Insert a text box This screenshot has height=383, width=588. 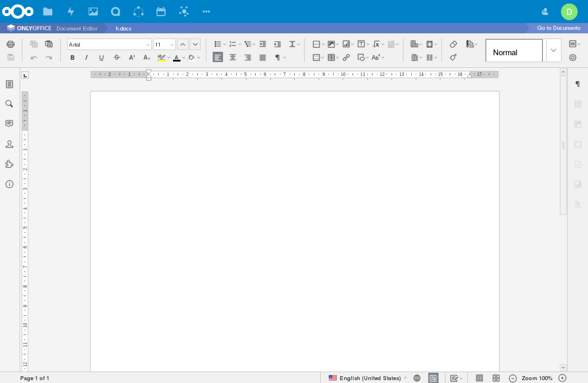[361, 44]
